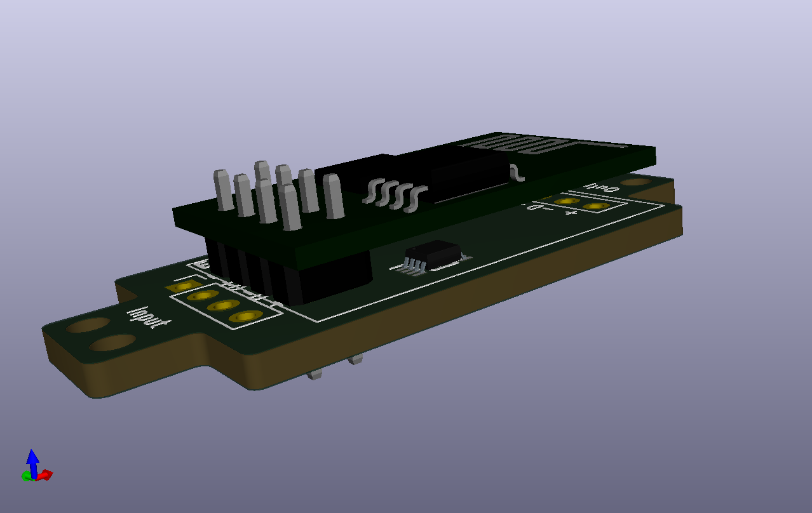Click the XYZ axis orientation gizmo
This screenshot has height=513, width=812.
coord(36,466)
